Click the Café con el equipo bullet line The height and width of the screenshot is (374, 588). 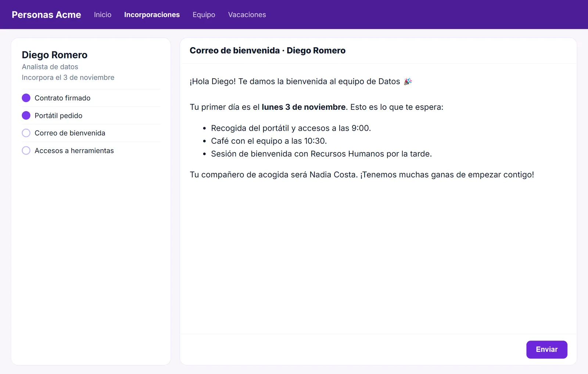pos(269,141)
